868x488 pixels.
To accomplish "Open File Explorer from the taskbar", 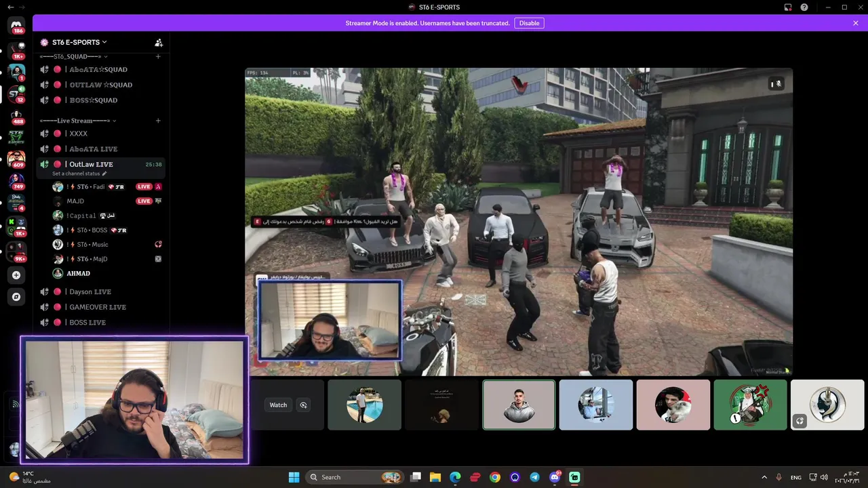I will (435, 477).
